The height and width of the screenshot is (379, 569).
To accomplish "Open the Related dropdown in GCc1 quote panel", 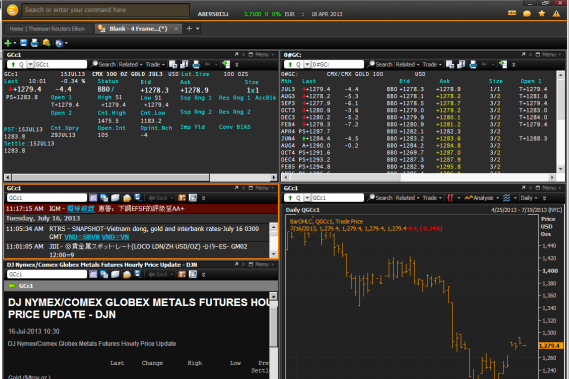I will [x=130, y=65].
